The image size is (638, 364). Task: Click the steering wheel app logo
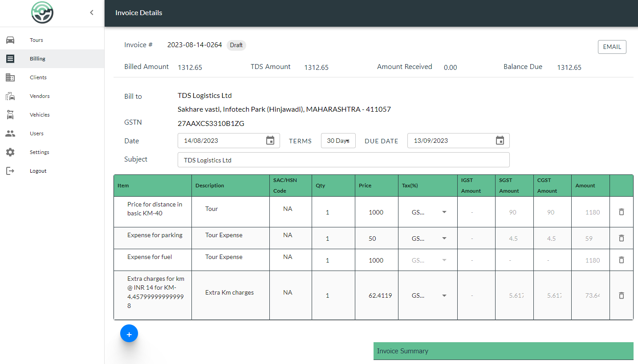(x=42, y=12)
